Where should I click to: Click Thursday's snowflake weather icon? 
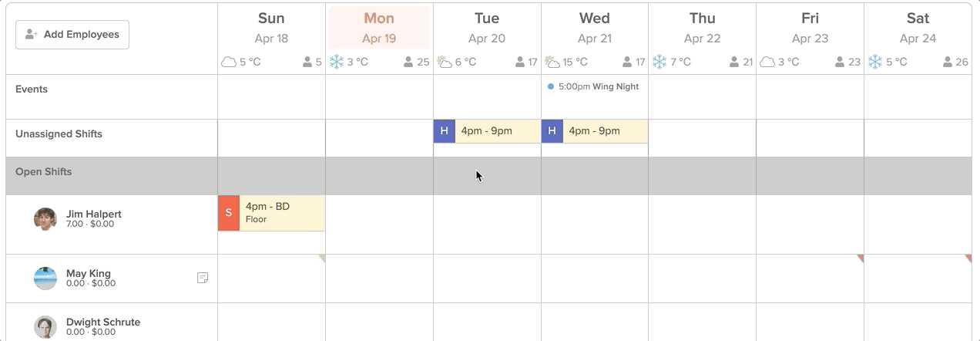659,62
